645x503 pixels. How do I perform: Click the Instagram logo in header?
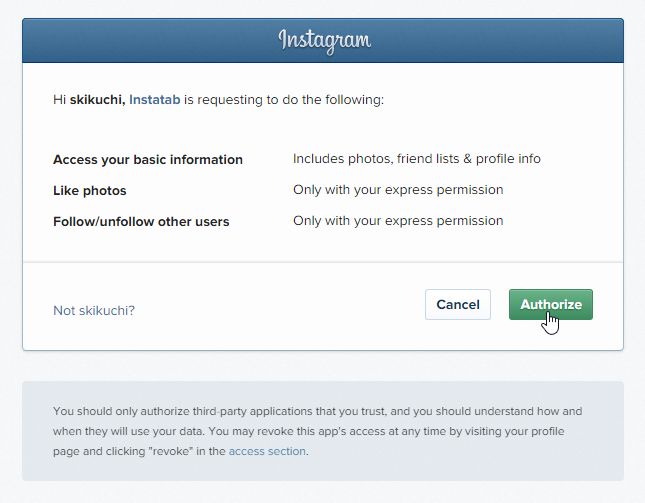(324, 41)
